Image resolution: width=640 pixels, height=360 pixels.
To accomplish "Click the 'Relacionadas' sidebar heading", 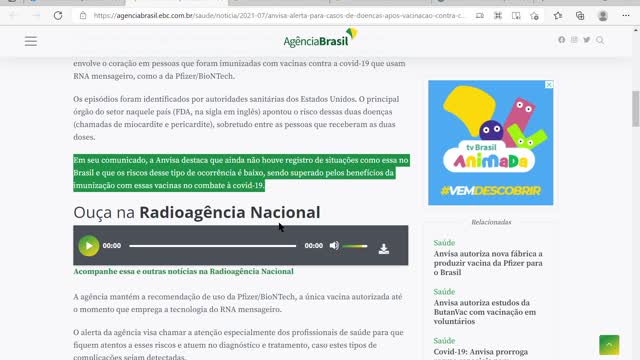I will click(491, 222).
